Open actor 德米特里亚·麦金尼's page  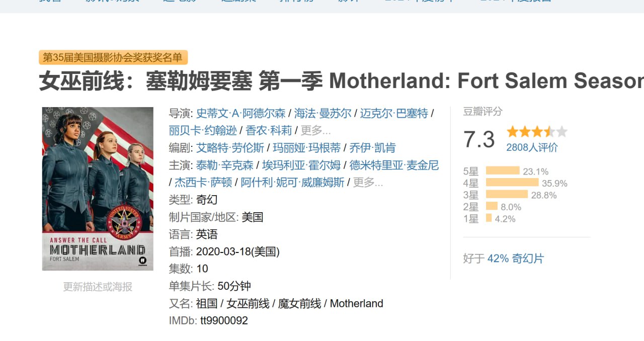(x=394, y=165)
